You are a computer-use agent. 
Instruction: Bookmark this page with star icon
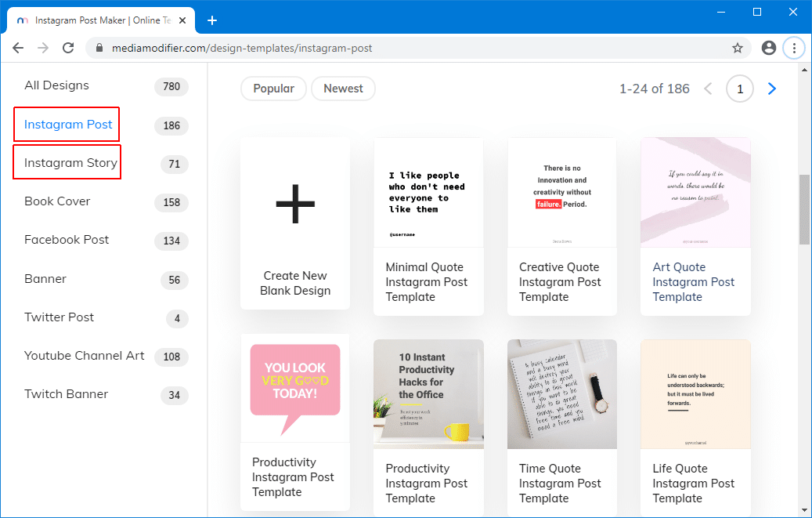[737, 48]
